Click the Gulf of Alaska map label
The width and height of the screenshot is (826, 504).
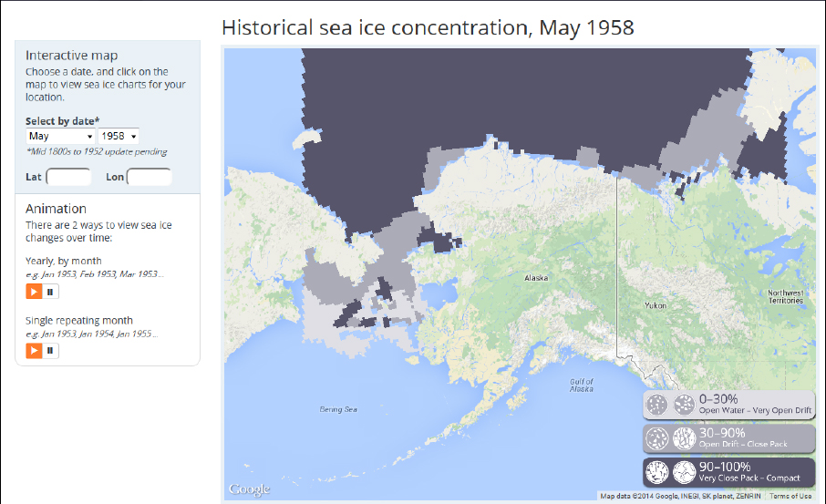tap(581, 385)
